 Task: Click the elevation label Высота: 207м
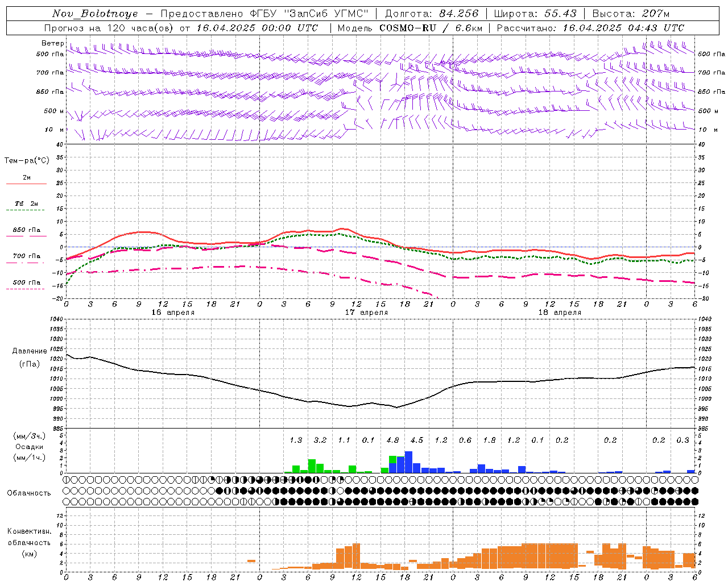tap(631, 14)
